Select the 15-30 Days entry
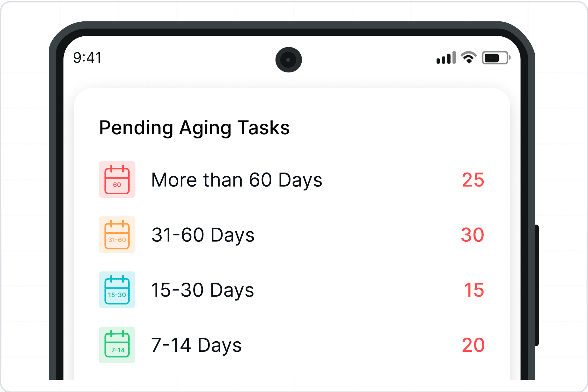The width and height of the screenshot is (588, 392). (292, 290)
